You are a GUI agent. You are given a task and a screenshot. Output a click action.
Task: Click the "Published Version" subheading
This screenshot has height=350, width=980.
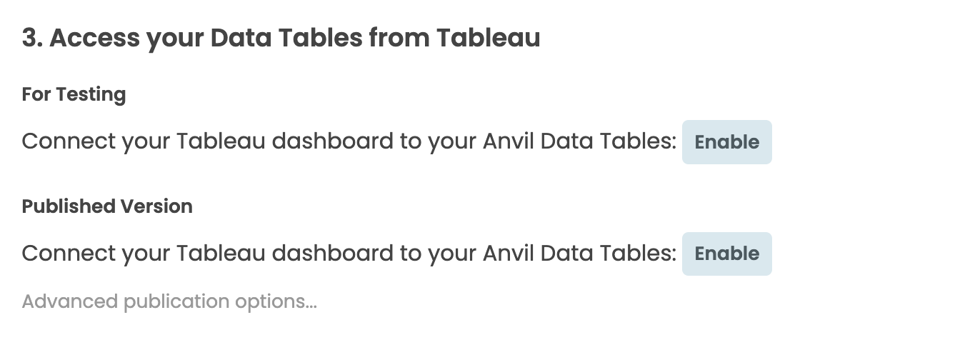[x=107, y=206]
